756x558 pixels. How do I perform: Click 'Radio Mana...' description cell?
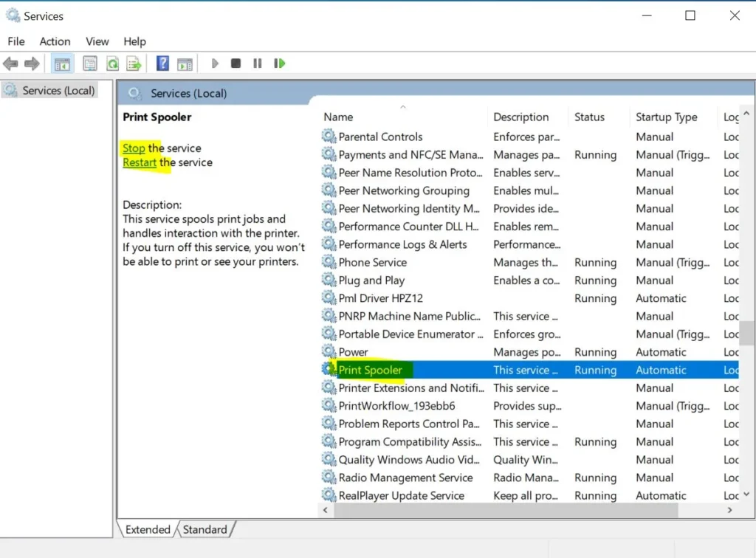(526, 478)
